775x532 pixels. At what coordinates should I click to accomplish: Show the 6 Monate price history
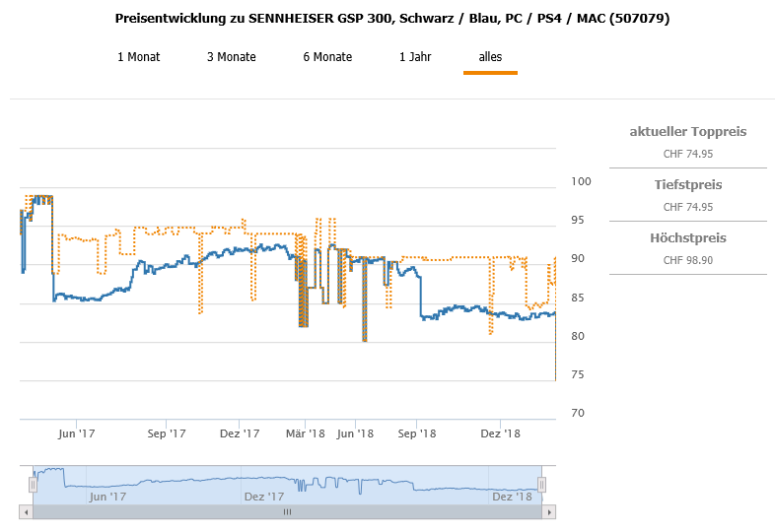pos(327,57)
